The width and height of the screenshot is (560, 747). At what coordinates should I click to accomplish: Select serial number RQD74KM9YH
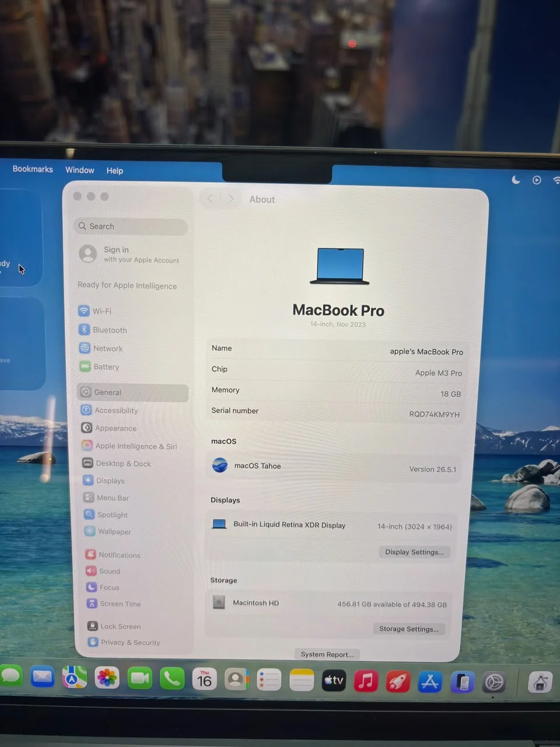[435, 414]
